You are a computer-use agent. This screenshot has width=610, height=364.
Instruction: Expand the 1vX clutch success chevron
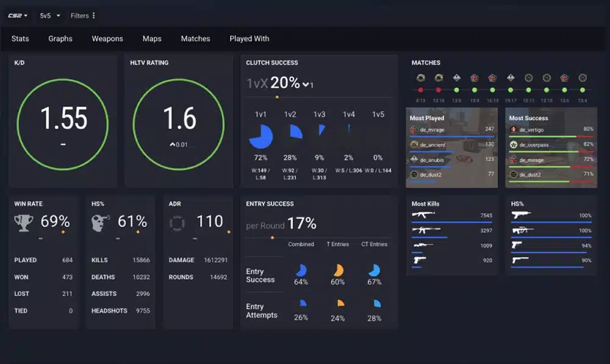click(x=306, y=84)
